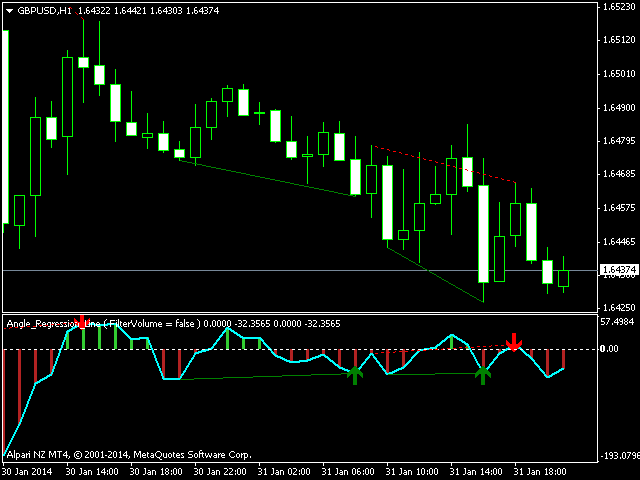Select the long green trendline under 30 Jan 22:00 candles
This screenshot has width=640, height=480.
tap(267, 178)
